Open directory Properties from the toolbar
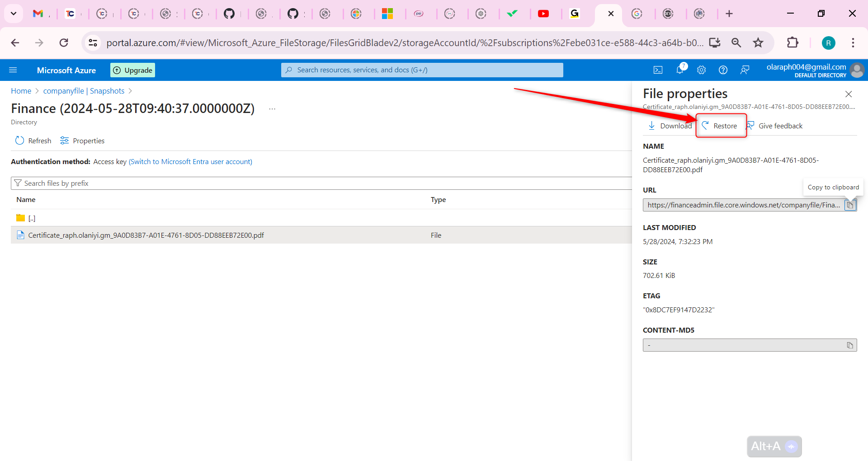868x461 pixels. click(82, 141)
